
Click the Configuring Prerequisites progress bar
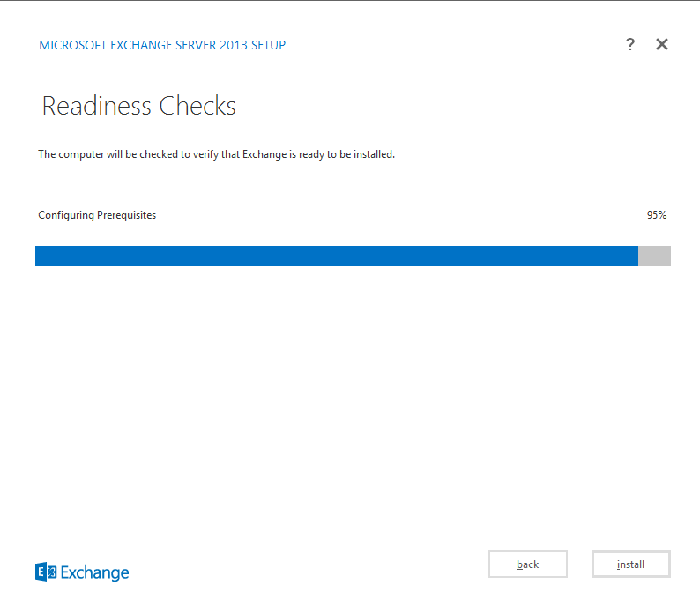pyautogui.click(x=353, y=256)
